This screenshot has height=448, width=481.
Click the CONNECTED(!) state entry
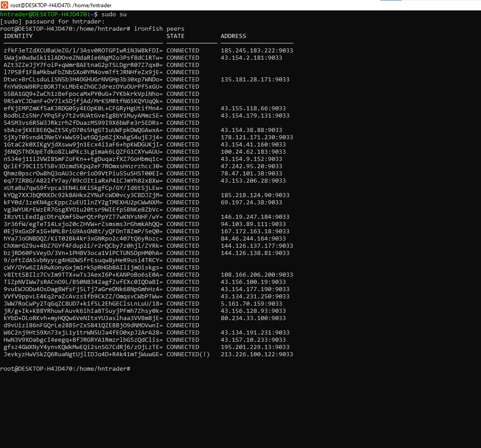[x=188, y=354]
